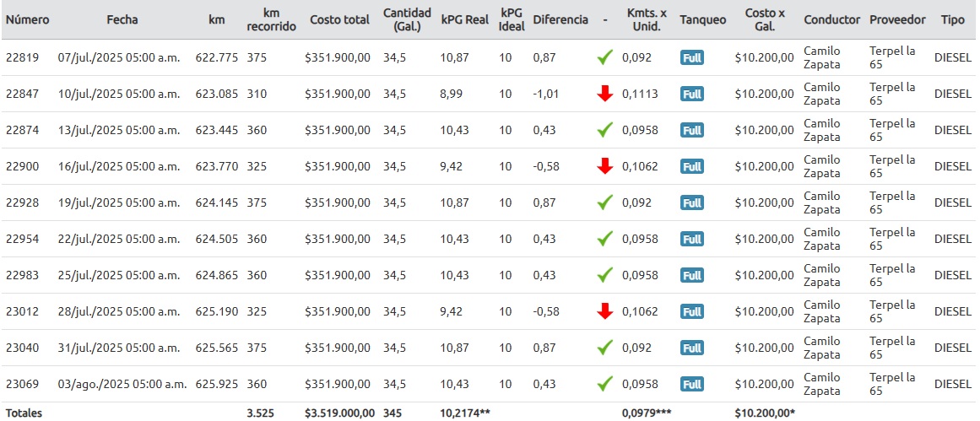Sort by the Costo total column header

339,19
